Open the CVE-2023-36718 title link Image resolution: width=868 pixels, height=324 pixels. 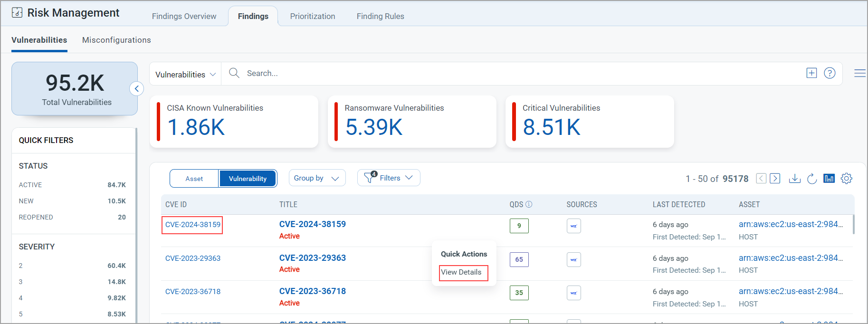point(313,291)
